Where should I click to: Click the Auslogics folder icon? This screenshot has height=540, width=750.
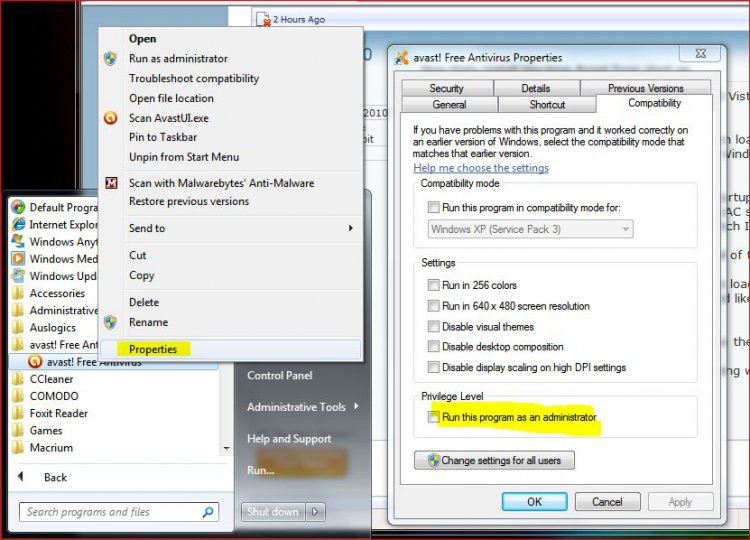coord(18,327)
